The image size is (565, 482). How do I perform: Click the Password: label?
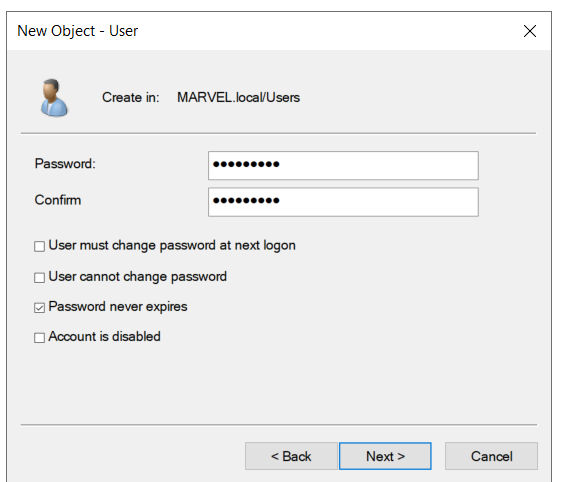[x=65, y=164]
